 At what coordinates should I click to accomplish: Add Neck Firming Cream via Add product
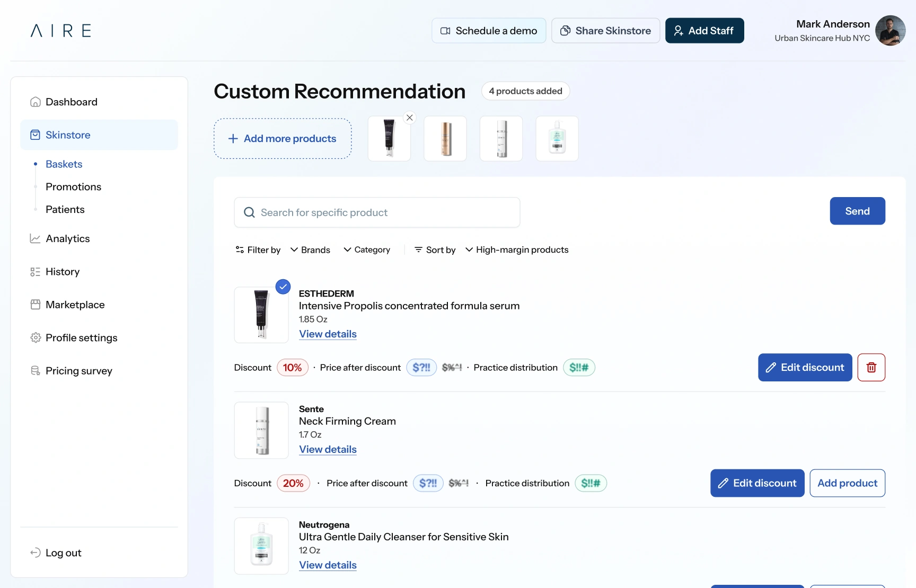847,483
